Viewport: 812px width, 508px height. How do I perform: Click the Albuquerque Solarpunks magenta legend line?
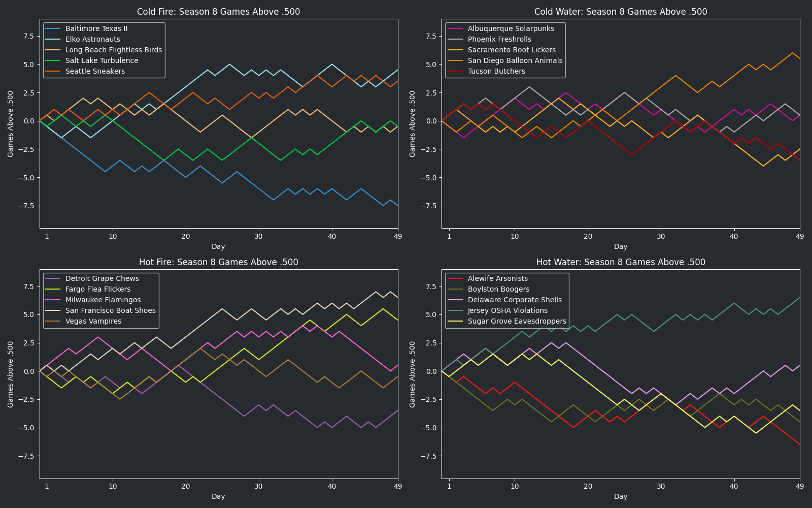[455, 28]
